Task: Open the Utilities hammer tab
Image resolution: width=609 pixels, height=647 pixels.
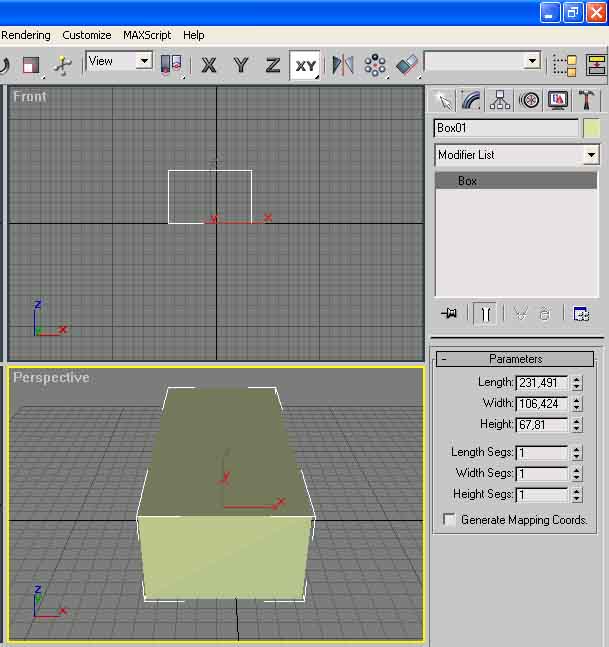Action: (587, 100)
